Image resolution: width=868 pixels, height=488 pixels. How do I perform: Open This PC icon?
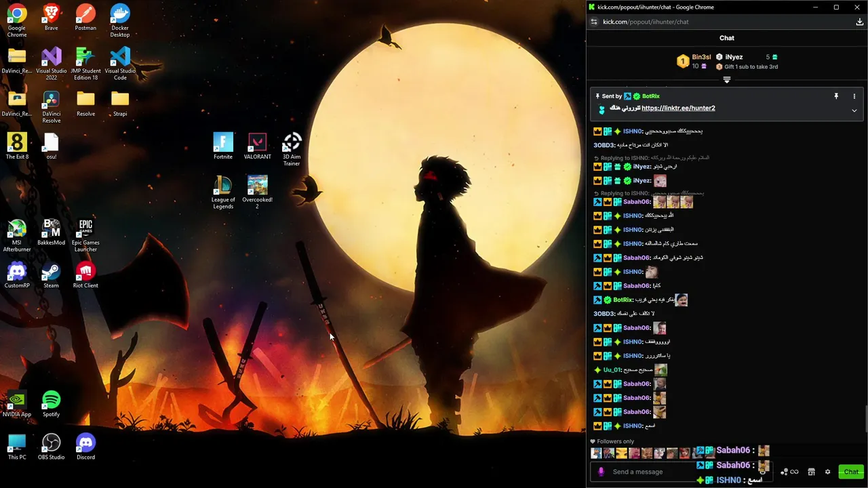click(17, 447)
